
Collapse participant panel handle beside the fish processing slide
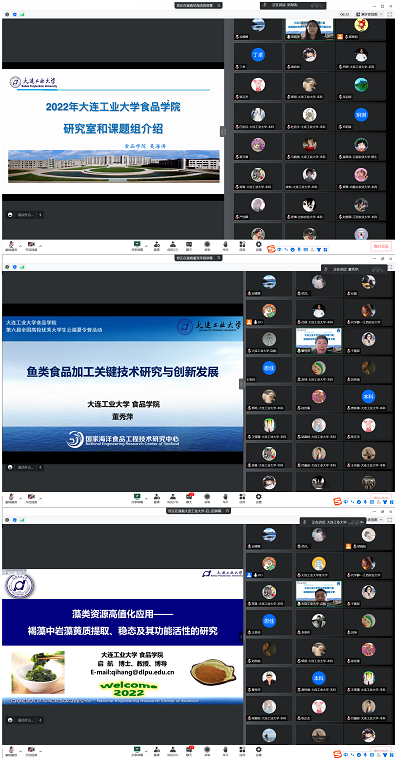click(241, 384)
